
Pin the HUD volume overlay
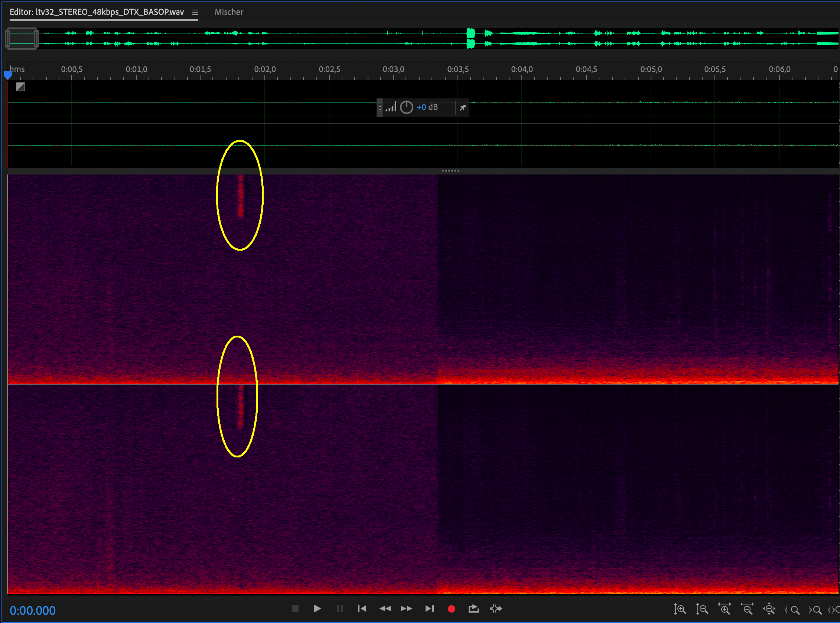[x=462, y=108]
